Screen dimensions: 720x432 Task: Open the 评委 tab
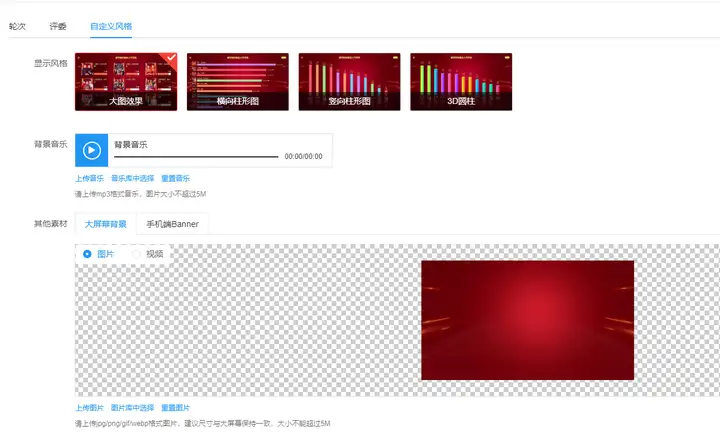pyautogui.click(x=58, y=26)
